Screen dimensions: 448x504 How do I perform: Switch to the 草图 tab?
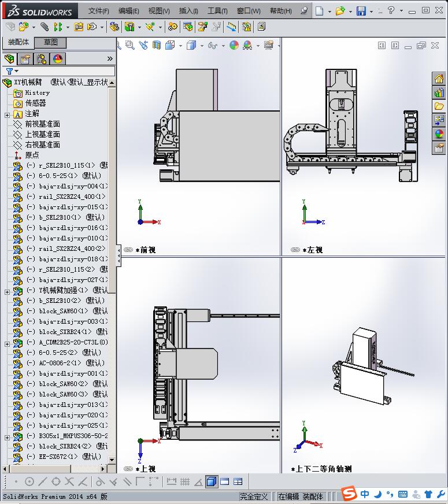pos(50,42)
